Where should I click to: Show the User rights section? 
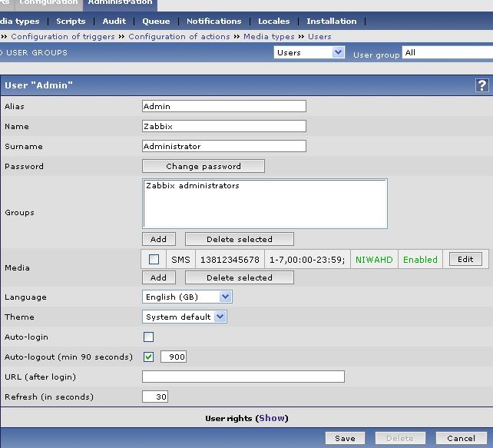pyautogui.click(x=272, y=418)
